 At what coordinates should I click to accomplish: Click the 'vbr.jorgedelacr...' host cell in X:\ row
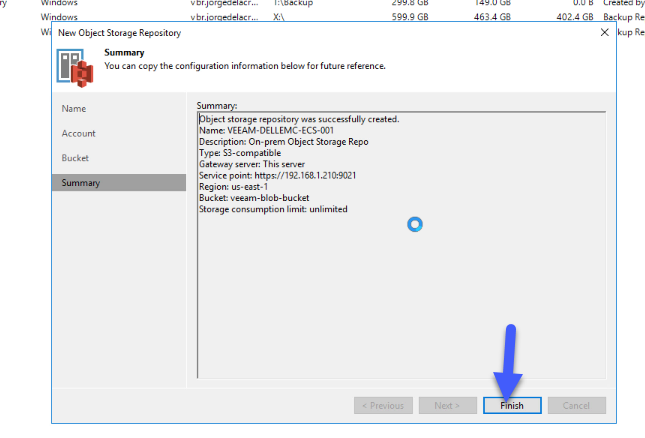coord(225,17)
